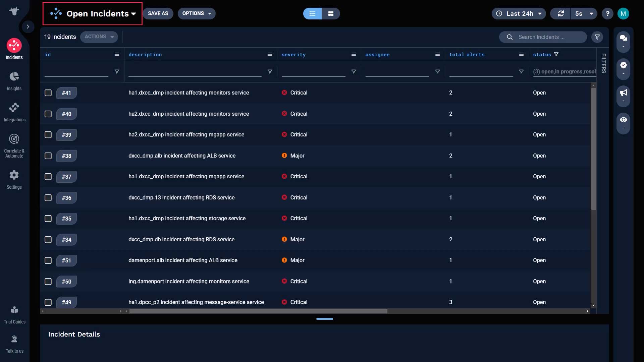The image size is (644, 362).
Task: Open the Last 24h time range dropdown
Action: [x=519, y=13]
